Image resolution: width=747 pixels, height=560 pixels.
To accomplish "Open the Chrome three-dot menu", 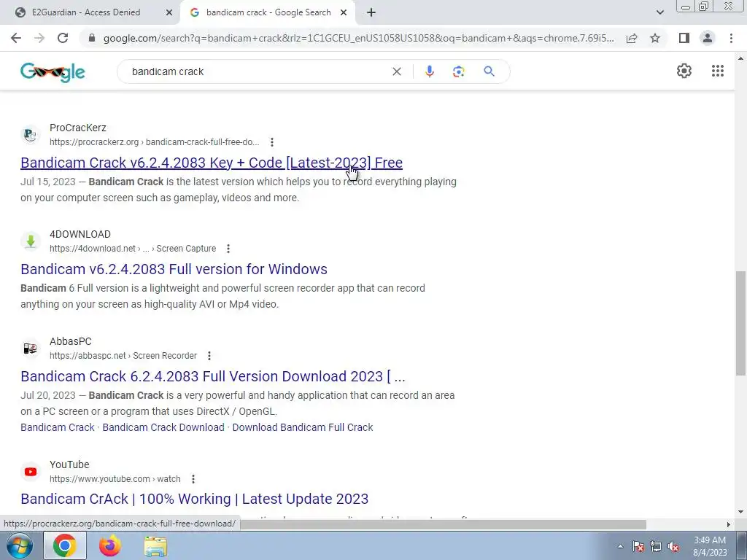I will tap(731, 38).
